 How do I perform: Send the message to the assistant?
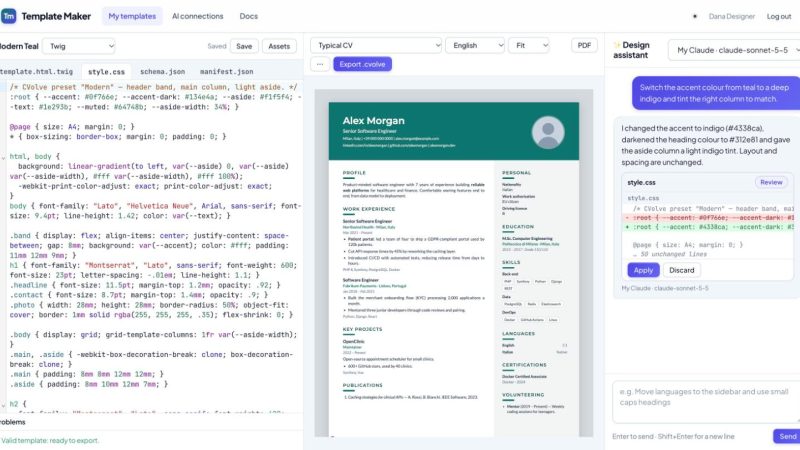coord(787,436)
